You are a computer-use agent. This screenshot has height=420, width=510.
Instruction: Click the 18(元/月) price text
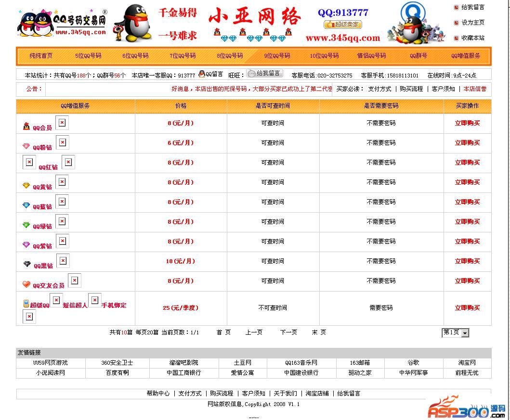click(x=181, y=261)
